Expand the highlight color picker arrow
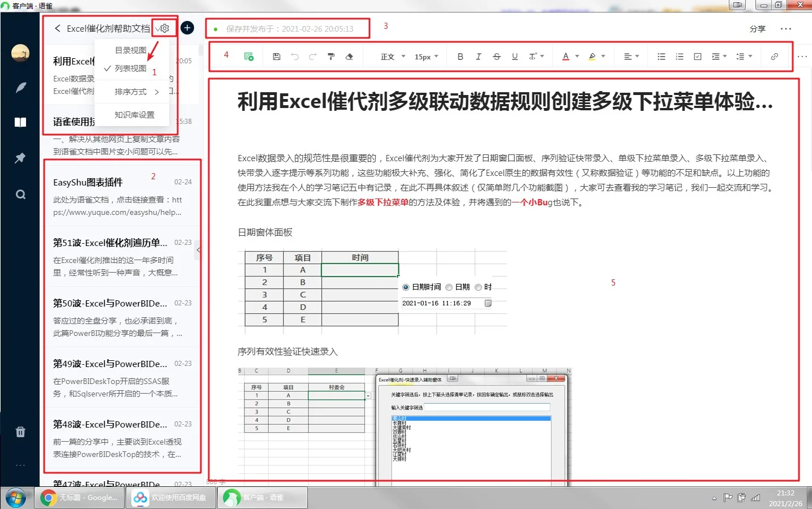The height and width of the screenshot is (509, 812). click(603, 57)
